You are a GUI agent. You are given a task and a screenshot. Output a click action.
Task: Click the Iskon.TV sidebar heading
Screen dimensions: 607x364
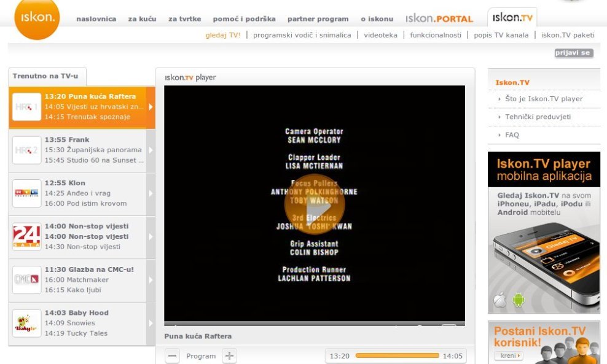pos(512,82)
